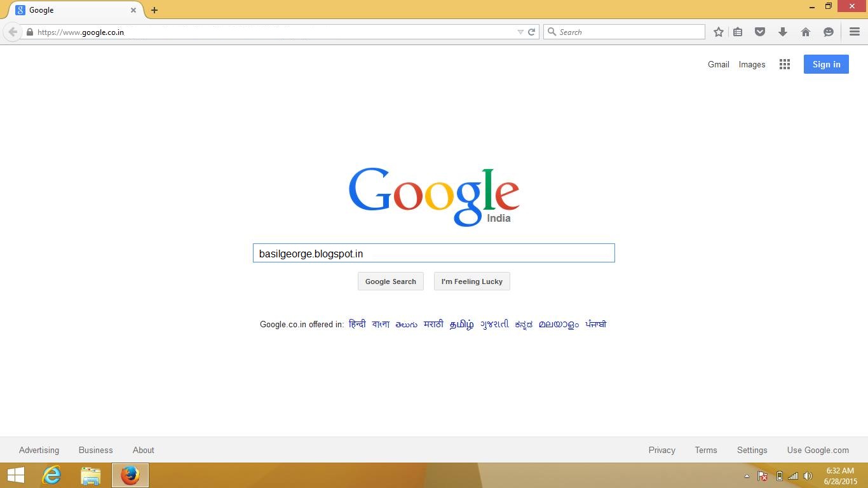The image size is (868, 488).
Task: Switch language to Kannada (ಕನ್ನಡ)
Action: 524,324
